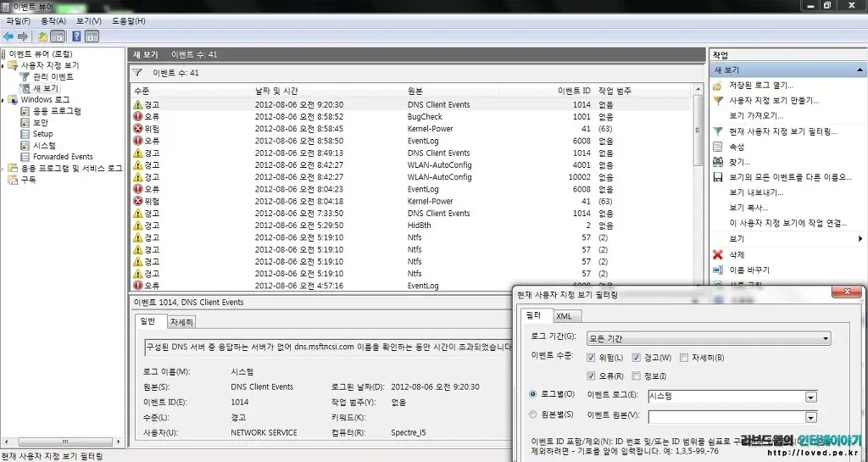Viewport: 868px width, 462px height.
Task: Switch to the XML tab in filter dialog
Action: pyautogui.click(x=567, y=316)
